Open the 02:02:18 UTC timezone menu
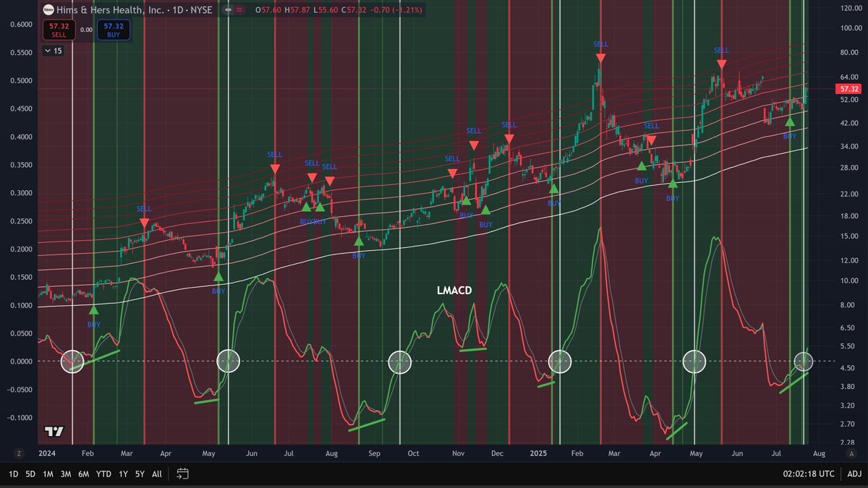Screen dimensions: 868x488 point(808,474)
